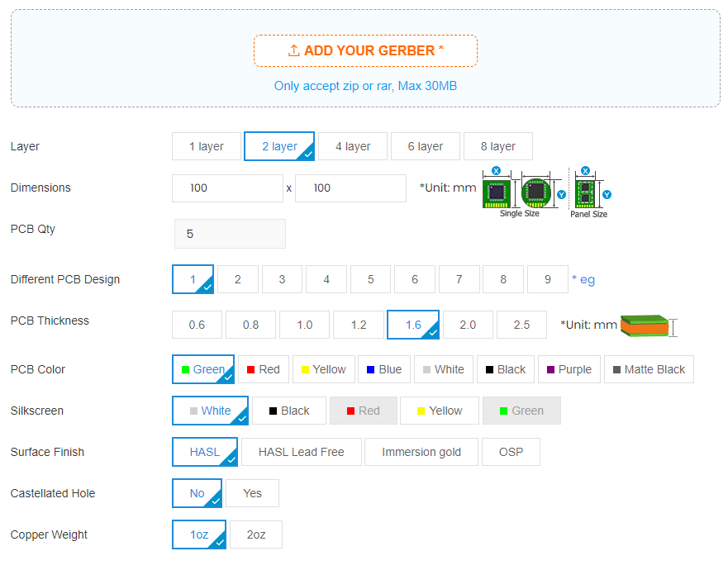Select the Black silkscreen option

pyautogui.click(x=288, y=411)
